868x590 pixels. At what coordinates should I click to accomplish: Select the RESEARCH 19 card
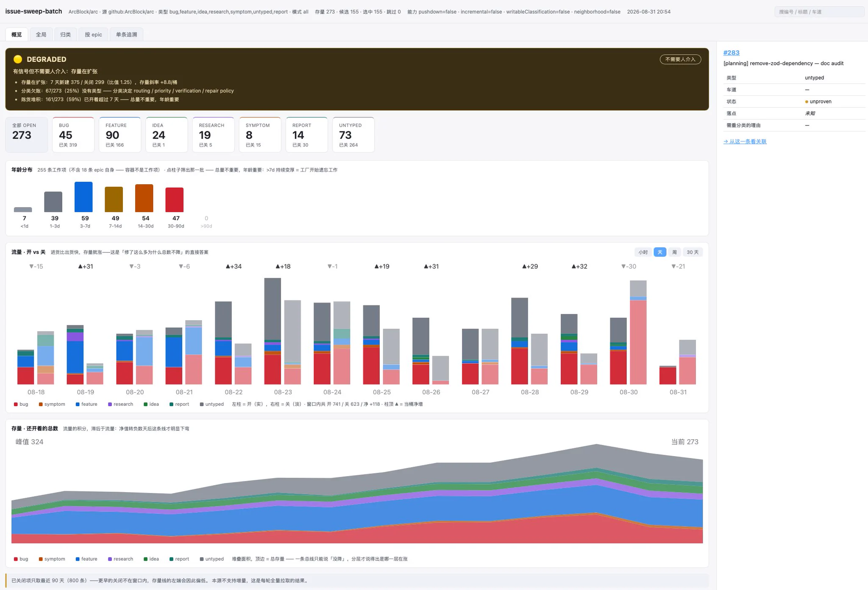213,135
